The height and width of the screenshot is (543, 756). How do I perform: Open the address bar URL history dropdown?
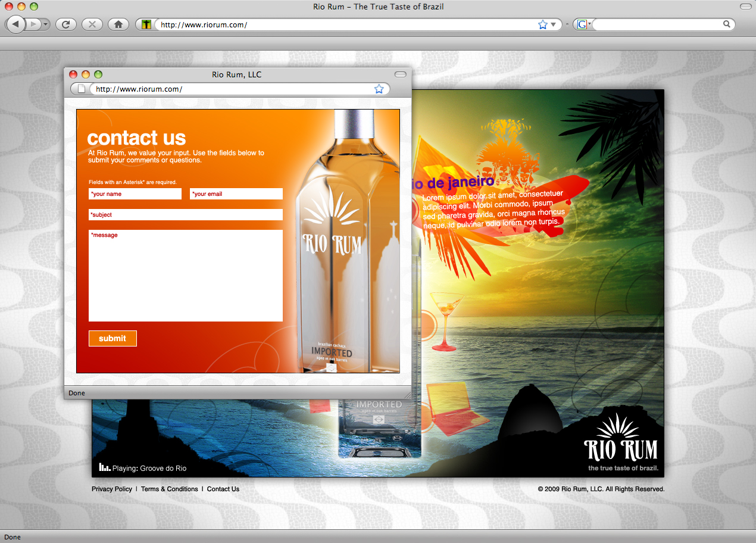(x=553, y=24)
